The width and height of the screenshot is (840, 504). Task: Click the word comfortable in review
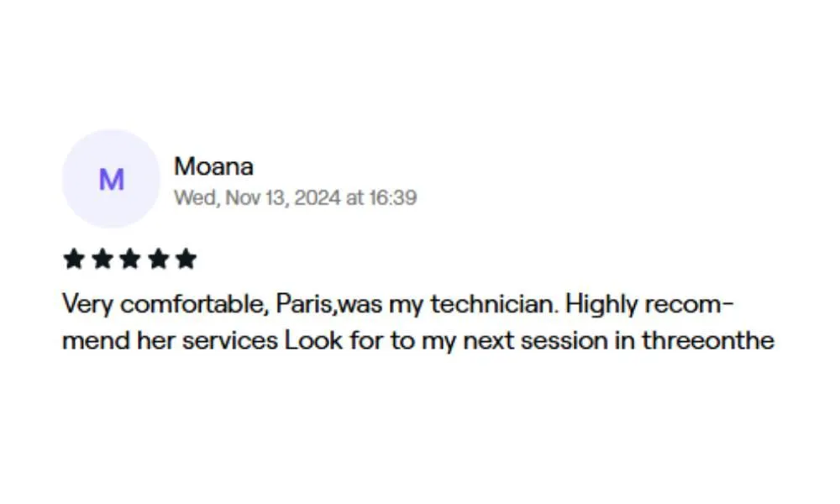pyautogui.click(x=194, y=304)
